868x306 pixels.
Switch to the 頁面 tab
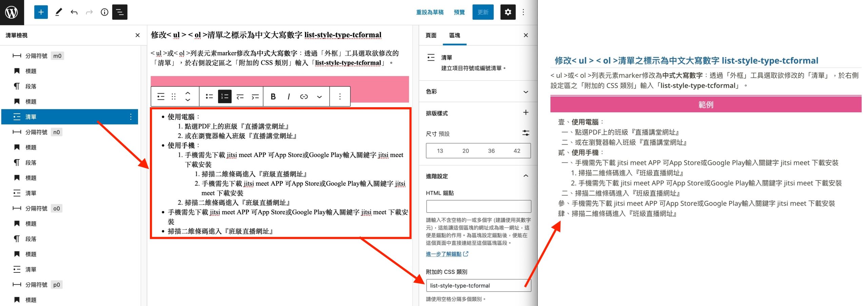[431, 35]
